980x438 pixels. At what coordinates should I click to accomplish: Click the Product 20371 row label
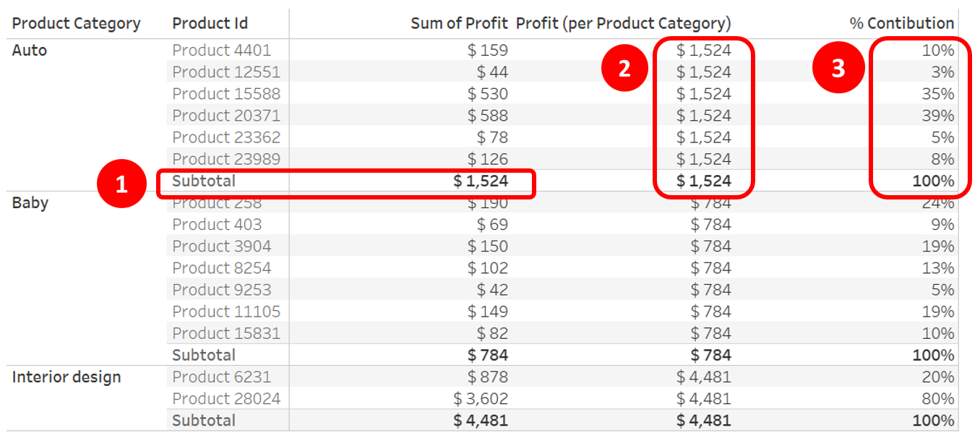point(226,116)
